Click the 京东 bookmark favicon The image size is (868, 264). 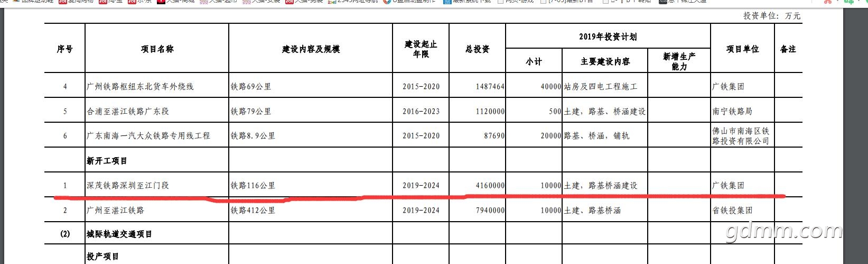[132, 2]
